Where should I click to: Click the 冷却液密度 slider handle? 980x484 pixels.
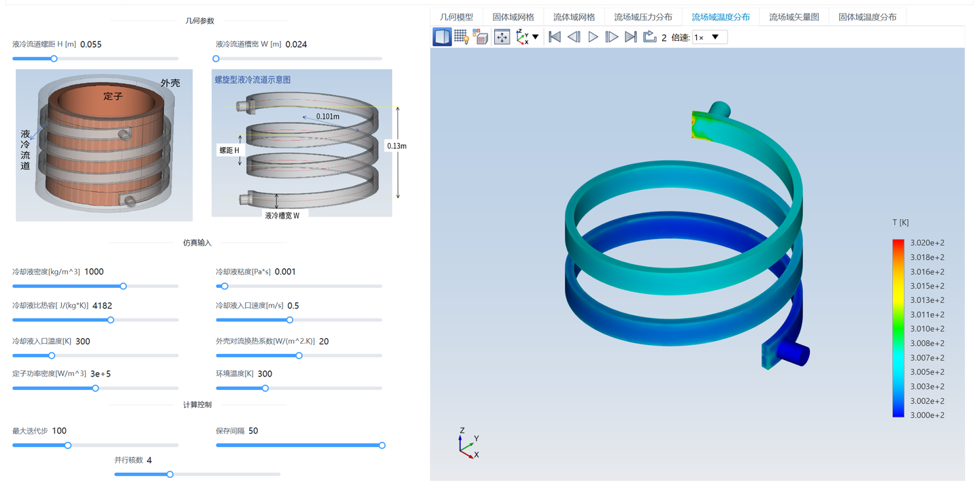click(123, 286)
